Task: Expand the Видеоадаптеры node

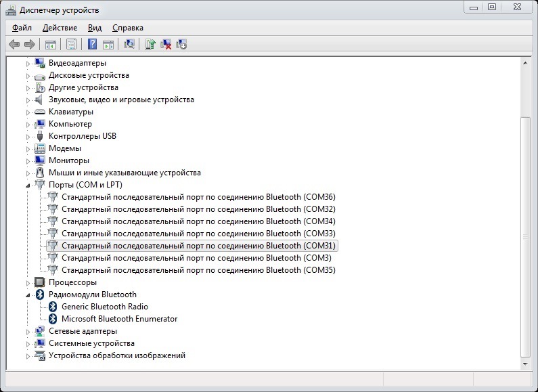Action: (28, 64)
